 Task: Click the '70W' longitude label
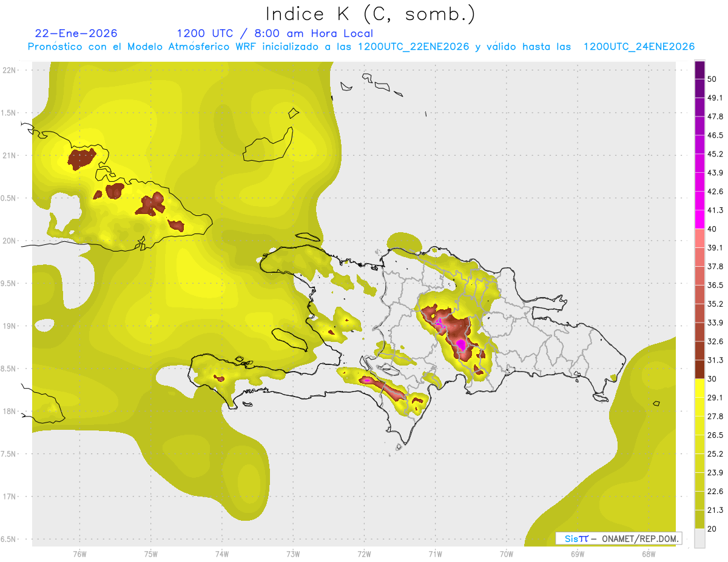click(x=506, y=554)
